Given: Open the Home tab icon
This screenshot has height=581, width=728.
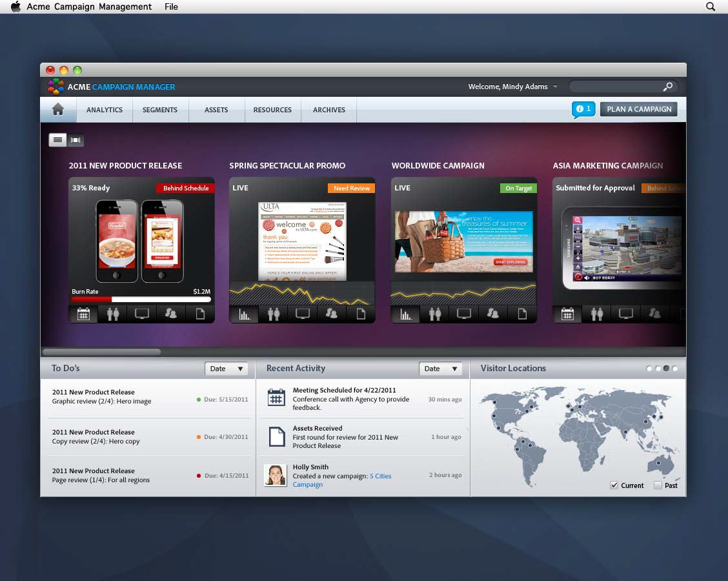Looking at the screenshot, I should coord(58,110).
